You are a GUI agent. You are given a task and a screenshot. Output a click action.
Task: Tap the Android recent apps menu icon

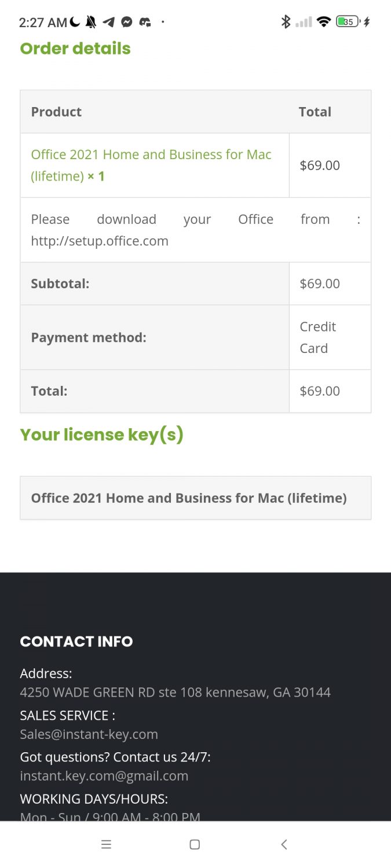pos(106,844)
